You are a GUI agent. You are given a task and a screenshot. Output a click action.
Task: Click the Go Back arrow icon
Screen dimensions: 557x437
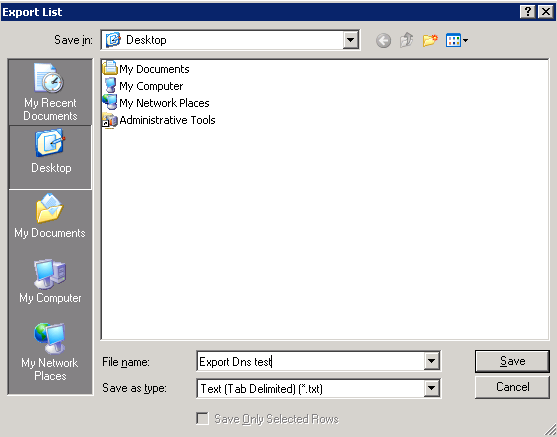[383, 41]
